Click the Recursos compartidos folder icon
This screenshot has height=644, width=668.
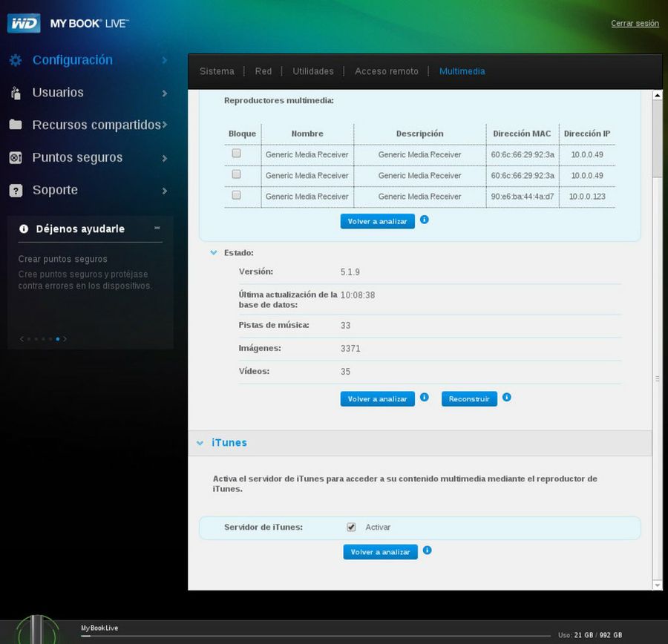pyautogui.click(x=16, y=125)
